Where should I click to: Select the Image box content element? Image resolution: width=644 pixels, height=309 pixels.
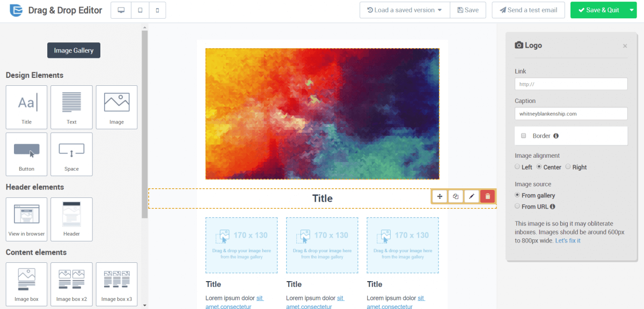click(26, 284)
